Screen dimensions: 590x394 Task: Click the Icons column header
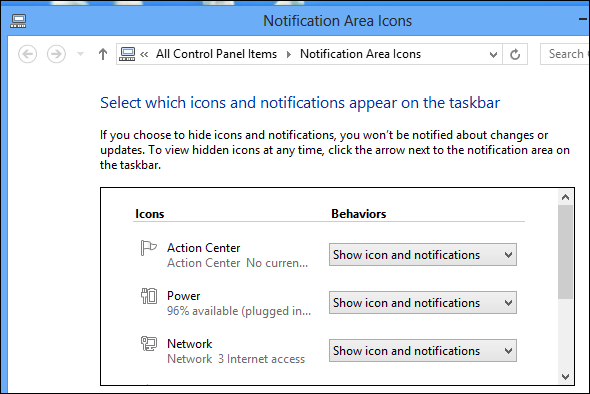pos(149,214)
